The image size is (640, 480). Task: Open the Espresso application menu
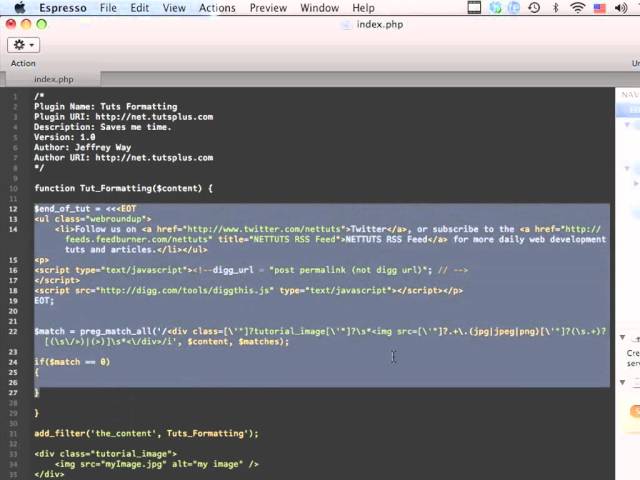pyautogui.click(x=63, y=8)
